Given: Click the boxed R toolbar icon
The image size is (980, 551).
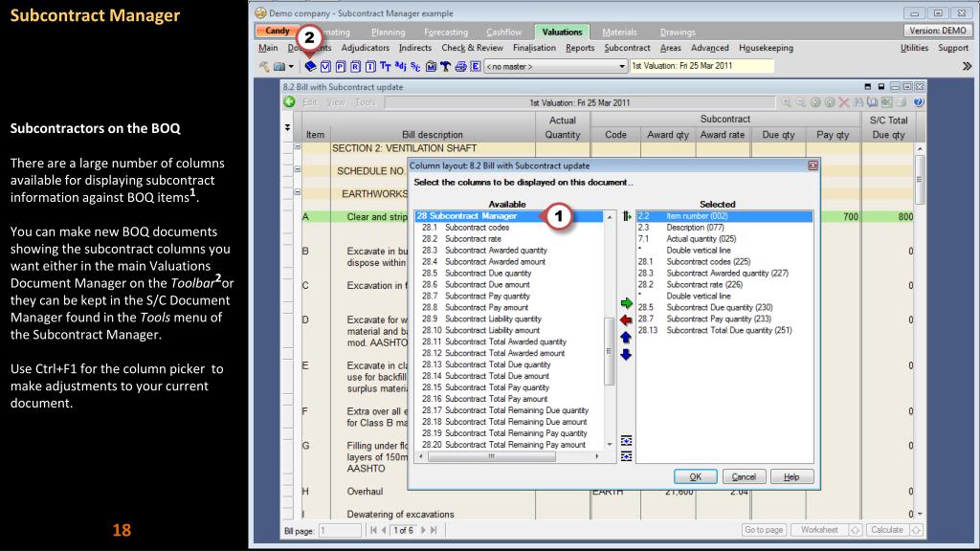Looking at the screenshot, I should pos(356,66).
